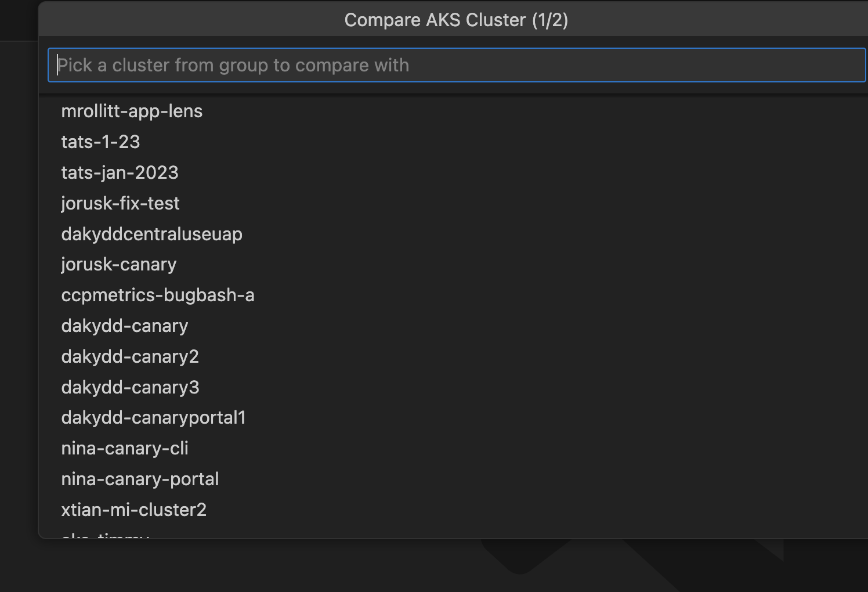Pick dakydd-canary3 cluster entry
The image size is (868, 592).
pyautogui.click(x=456, y=387)
